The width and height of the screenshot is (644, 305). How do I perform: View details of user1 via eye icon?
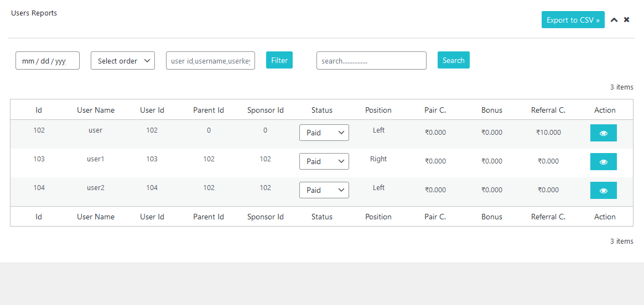[603, 162]
